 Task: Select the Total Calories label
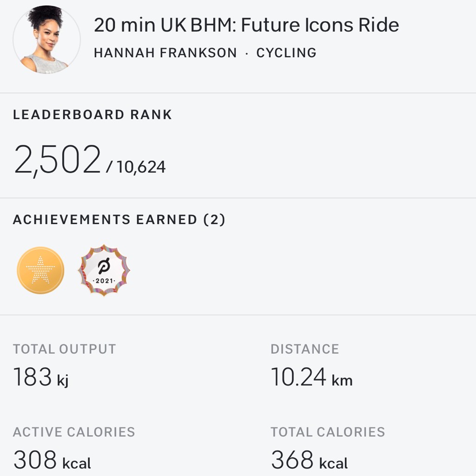[x=328, y=432]
